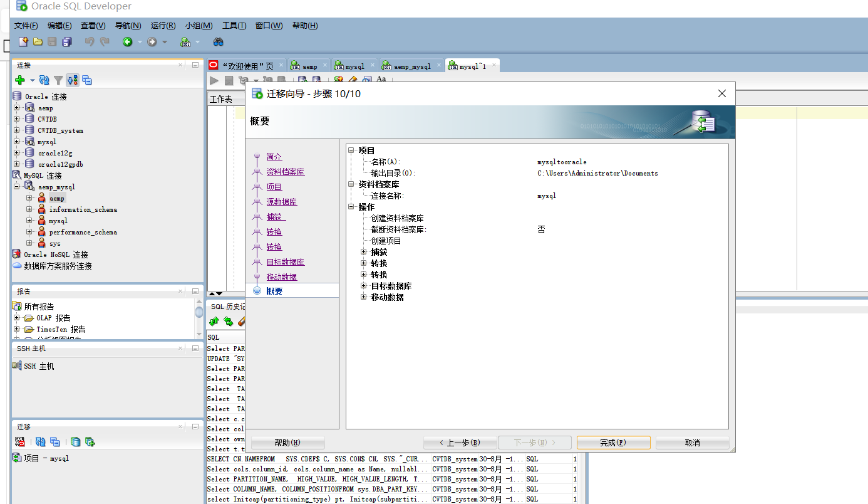Viewport: 868px width, 504px height.
Task: Click the database-with-plus icon in Migration panel
Action: [x=90, y=442]
